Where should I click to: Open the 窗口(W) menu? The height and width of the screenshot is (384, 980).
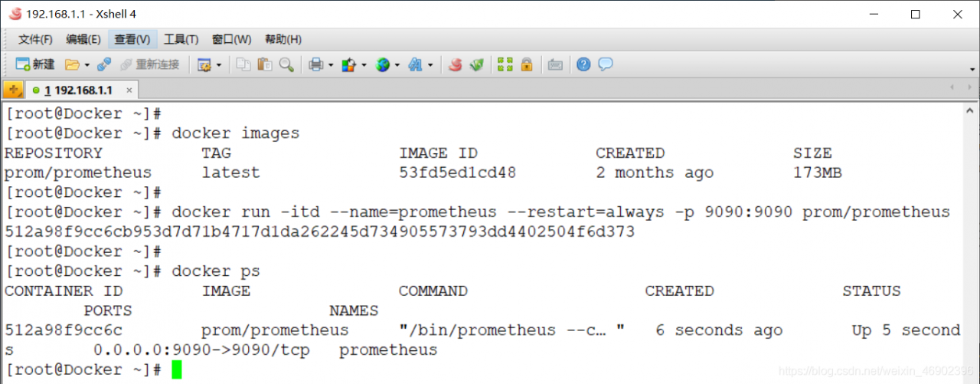tap(231, 39)
